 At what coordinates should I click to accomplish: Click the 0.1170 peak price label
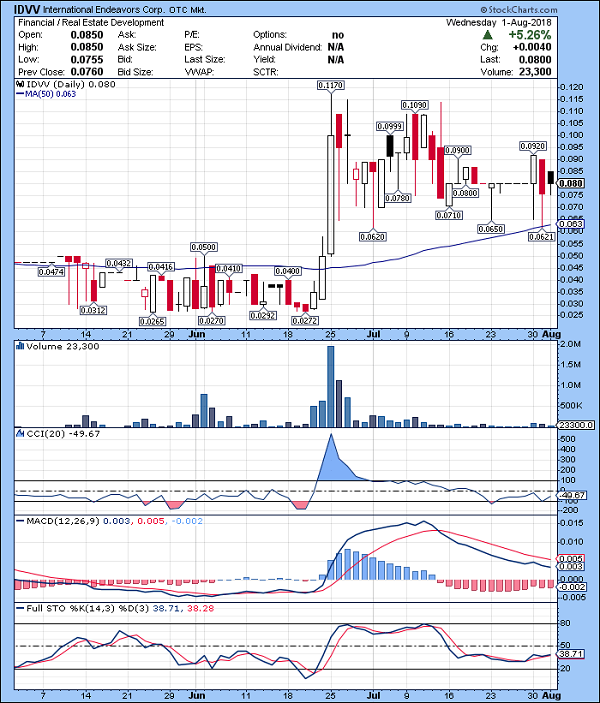click(330, 85)
